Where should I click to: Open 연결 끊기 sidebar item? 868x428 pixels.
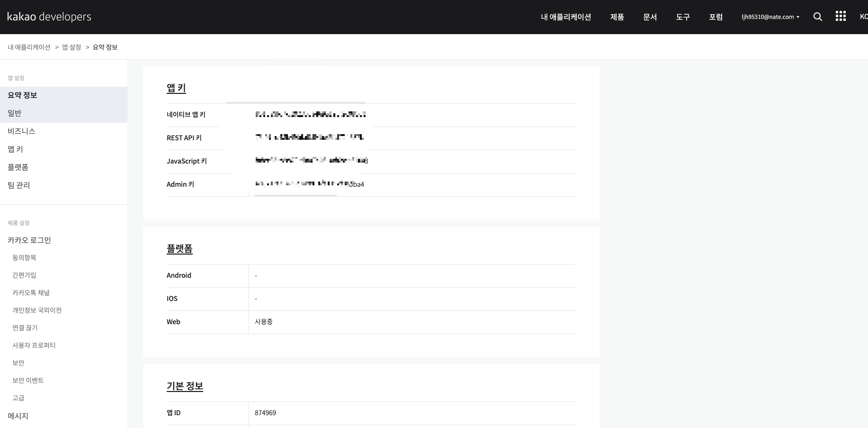pos(25,328)
